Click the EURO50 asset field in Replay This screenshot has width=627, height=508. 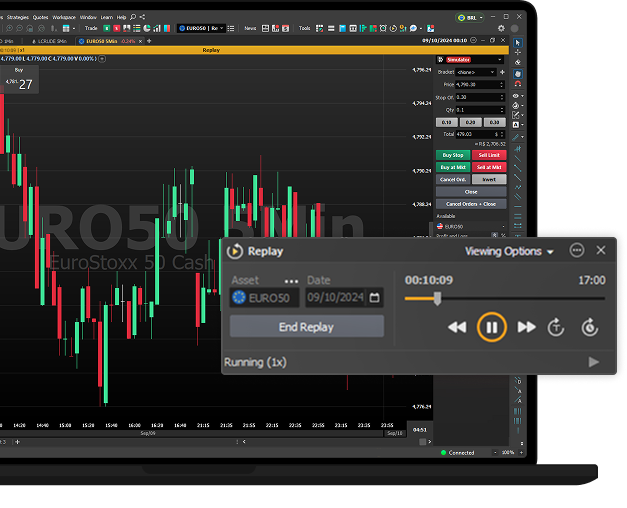(x=264, y=298)
